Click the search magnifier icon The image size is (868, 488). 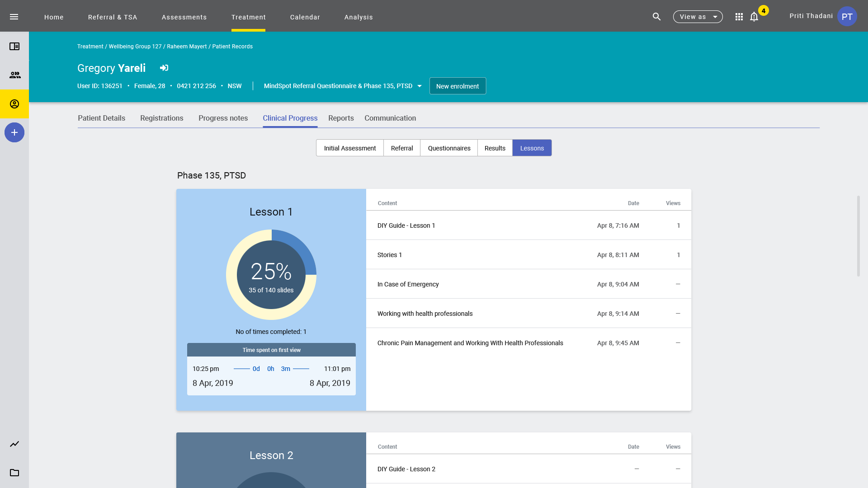click(657, 17)
